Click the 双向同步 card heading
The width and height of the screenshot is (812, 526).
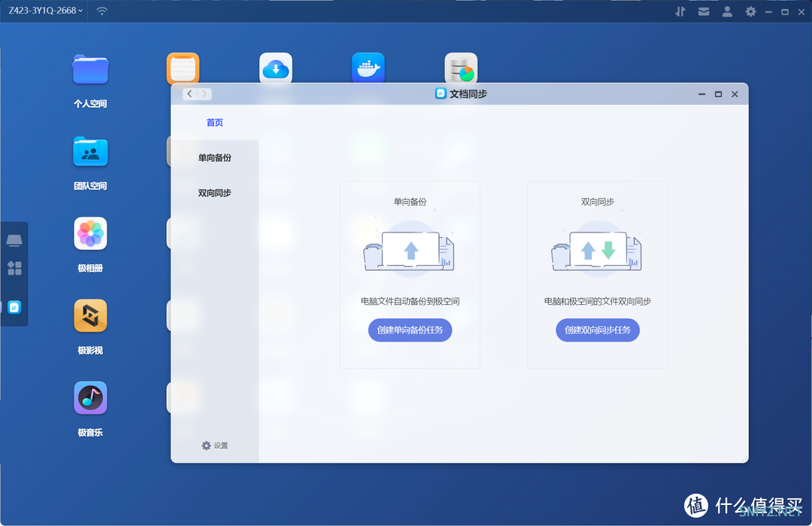(598, 202)
